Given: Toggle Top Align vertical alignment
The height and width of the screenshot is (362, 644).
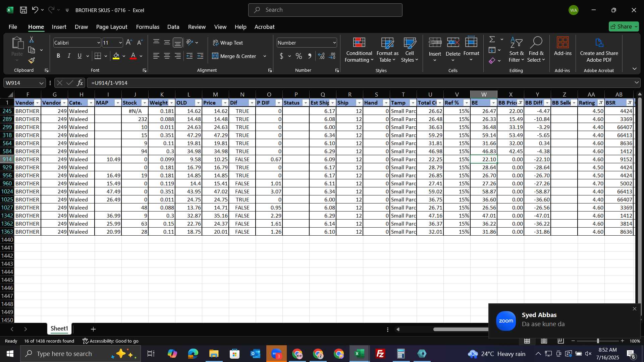Looking at the screenshot, I should (x=156, y=43).
